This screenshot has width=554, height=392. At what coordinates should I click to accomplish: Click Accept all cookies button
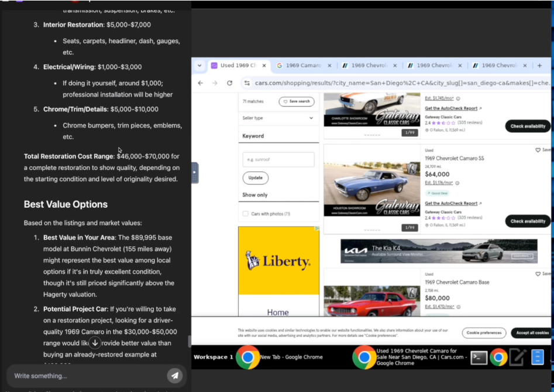(532, 333)
